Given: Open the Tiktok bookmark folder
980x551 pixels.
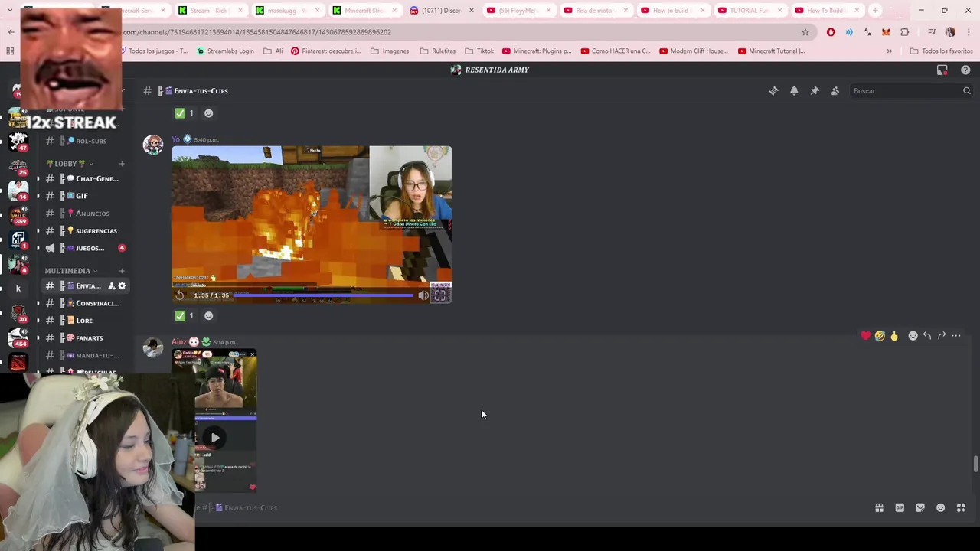Looking at the screenshot, I should coord(479,51).
